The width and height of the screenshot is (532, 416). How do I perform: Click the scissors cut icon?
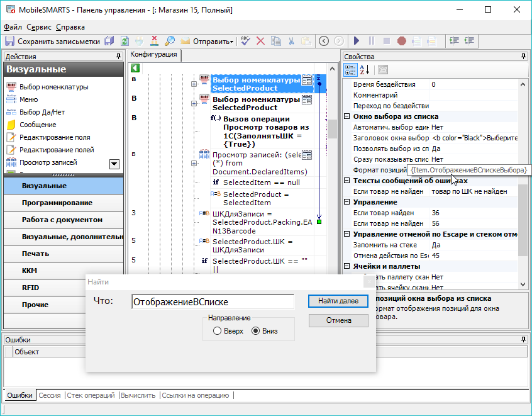tap(291, 41)
